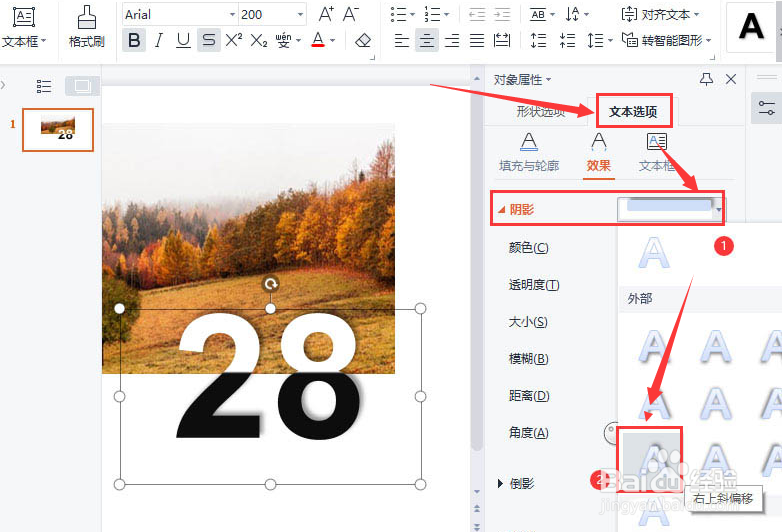Select the no-shadow preset A

point(654,253)
